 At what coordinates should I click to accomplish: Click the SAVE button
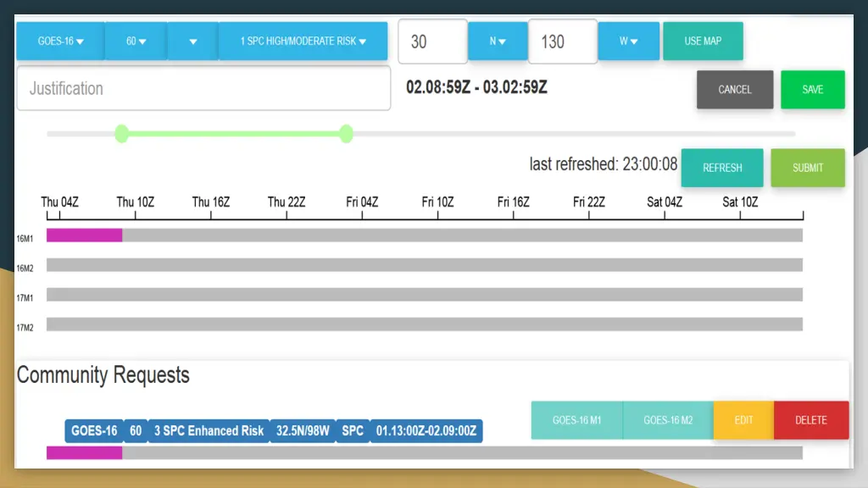tap(813, 90)
